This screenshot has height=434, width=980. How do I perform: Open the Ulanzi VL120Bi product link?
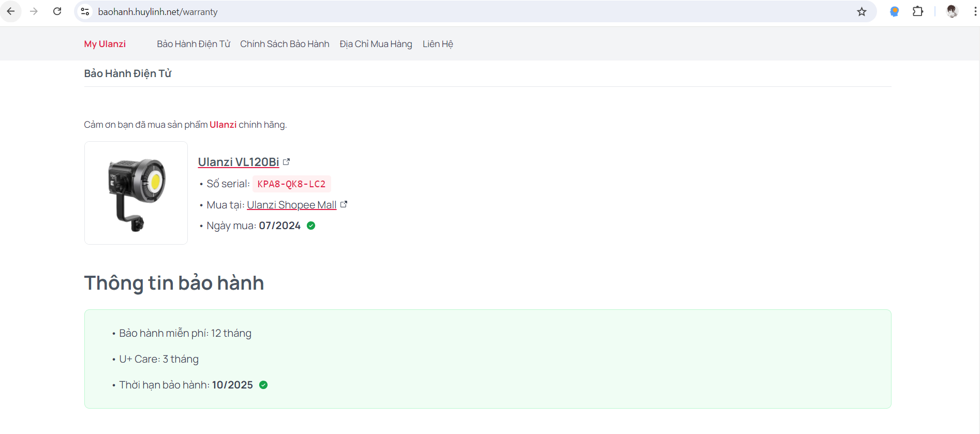(239, 162)
